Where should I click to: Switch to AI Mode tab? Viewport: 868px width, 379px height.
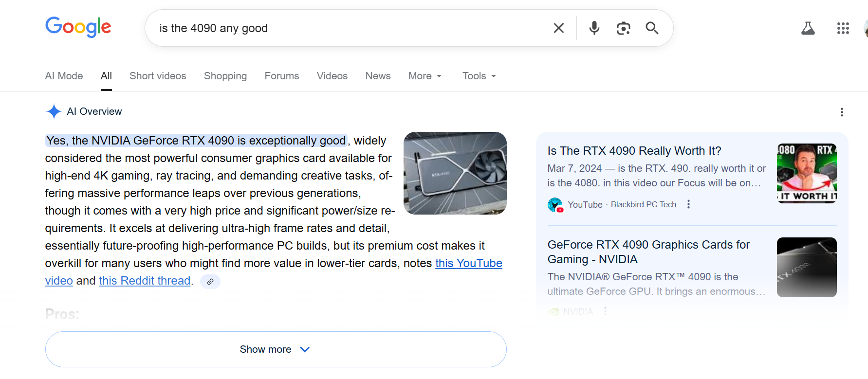tap(64, 76)
